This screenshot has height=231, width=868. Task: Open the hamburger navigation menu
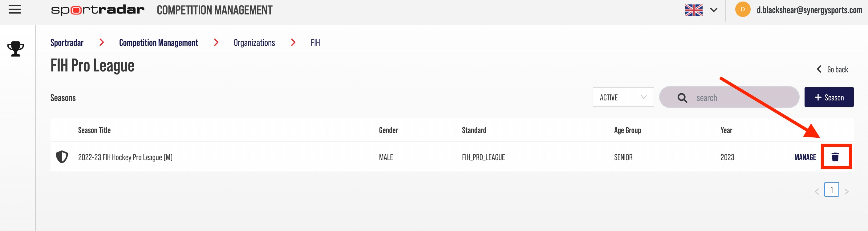pos(15,10)
